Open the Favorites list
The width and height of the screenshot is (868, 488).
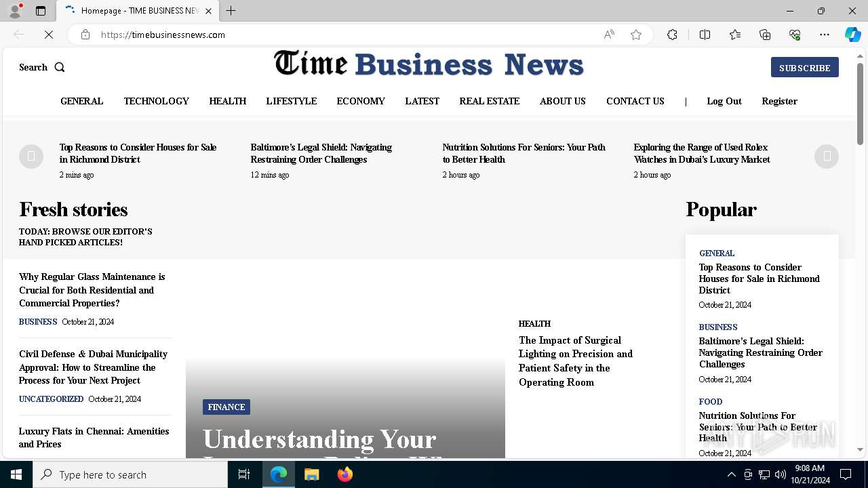[x=735, y=35]
